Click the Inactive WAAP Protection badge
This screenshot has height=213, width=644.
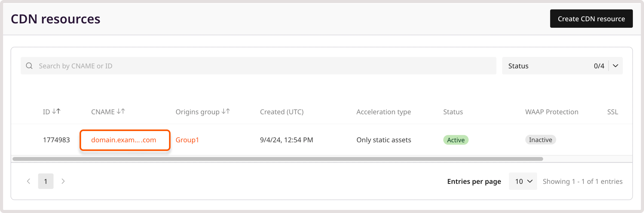[x=540, y=140]
